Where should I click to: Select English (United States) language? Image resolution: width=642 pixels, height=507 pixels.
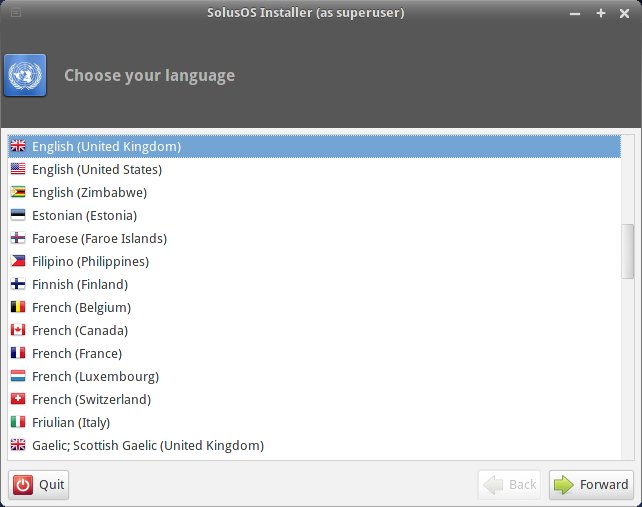[314, 169]
